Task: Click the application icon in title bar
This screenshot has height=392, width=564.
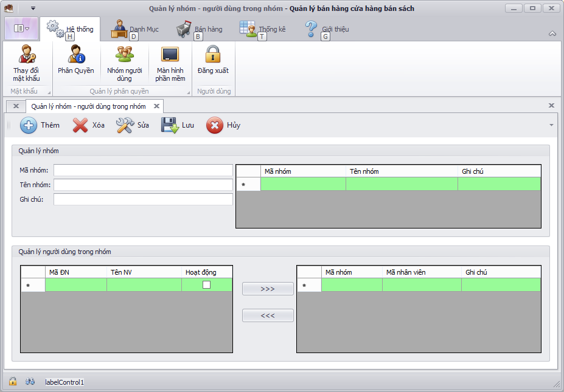Action: pyautogui.click(x=9, y=8)
